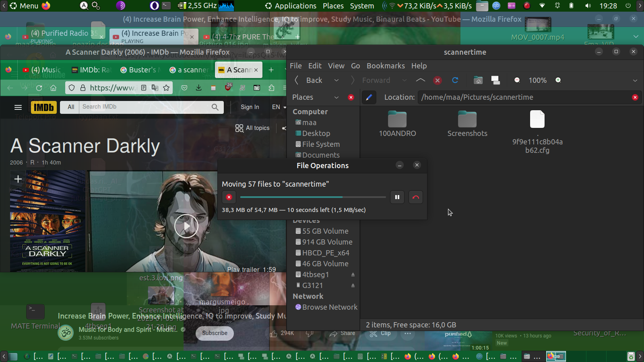Play the A Scanner Darkly trailer

[x=186, y=226]
